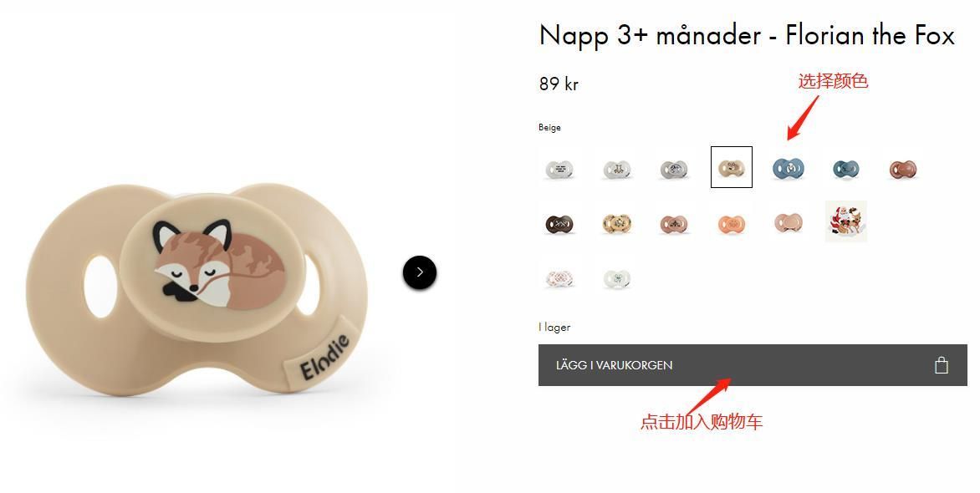Click the Napp 3+ månader product title
This screenshot has width=980, height=493.
747,35
